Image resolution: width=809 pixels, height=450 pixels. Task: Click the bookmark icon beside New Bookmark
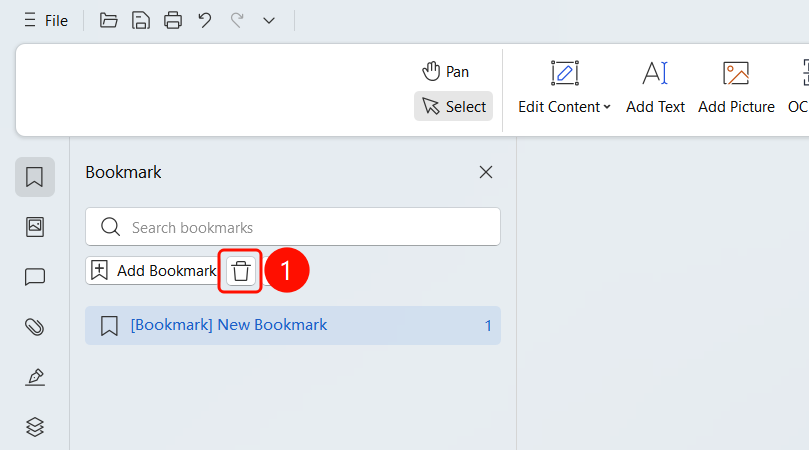[x=109, y=326]
